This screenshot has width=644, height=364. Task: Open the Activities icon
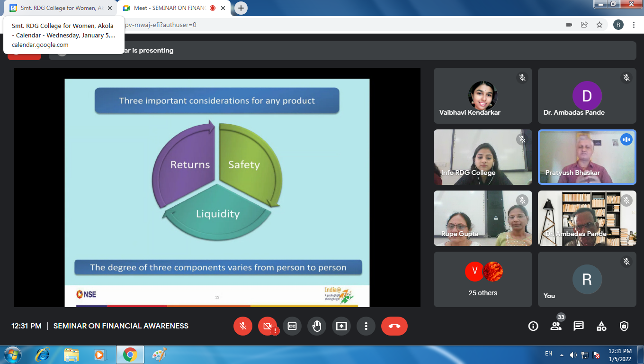click(x=601, y=326)
